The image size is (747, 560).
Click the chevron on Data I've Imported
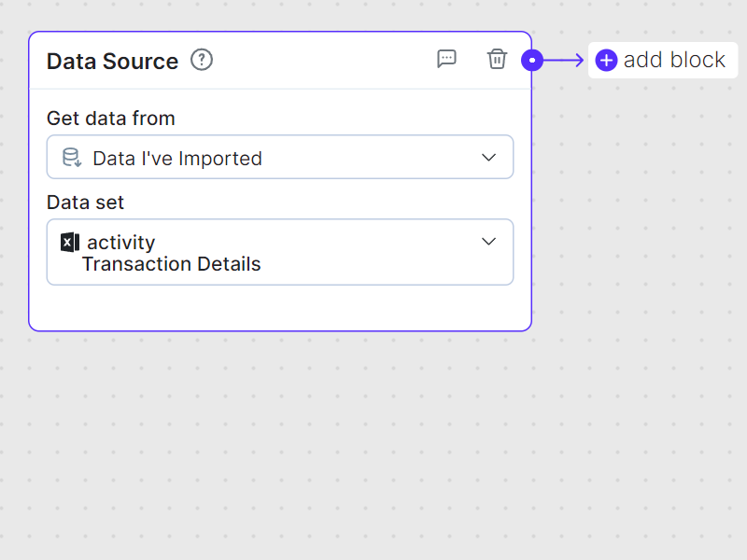[488, 157]
